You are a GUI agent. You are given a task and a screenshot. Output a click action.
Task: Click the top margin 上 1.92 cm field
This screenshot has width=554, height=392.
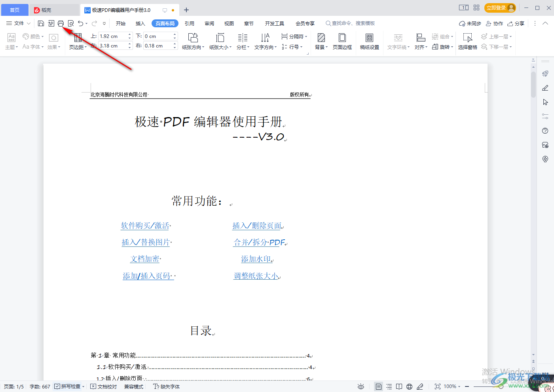pos(112,36)
